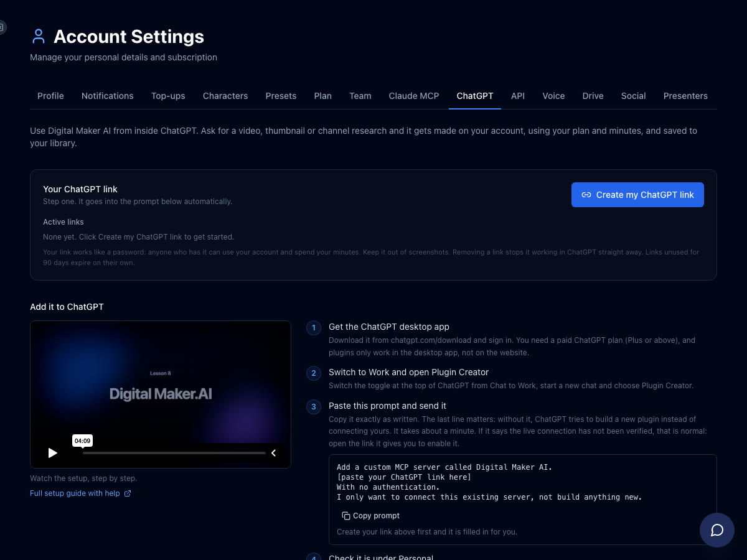The image size is (747, 560).
Task: Click the user profile icon beside Account Settings
Action: coord(39,37)
